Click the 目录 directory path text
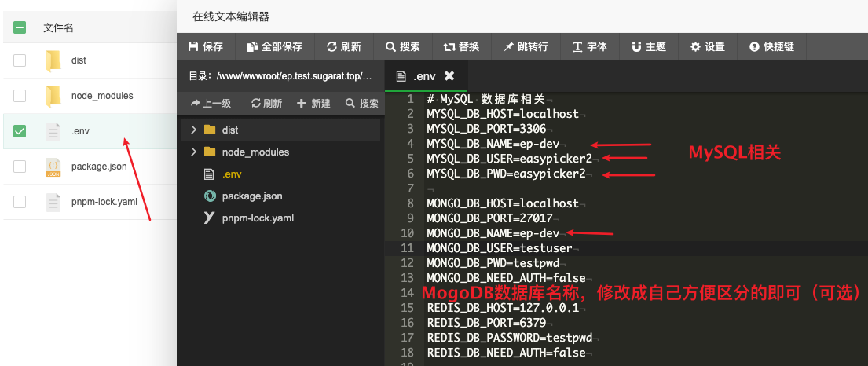This screenshot has width=868, height=366. tap(280, 76)
